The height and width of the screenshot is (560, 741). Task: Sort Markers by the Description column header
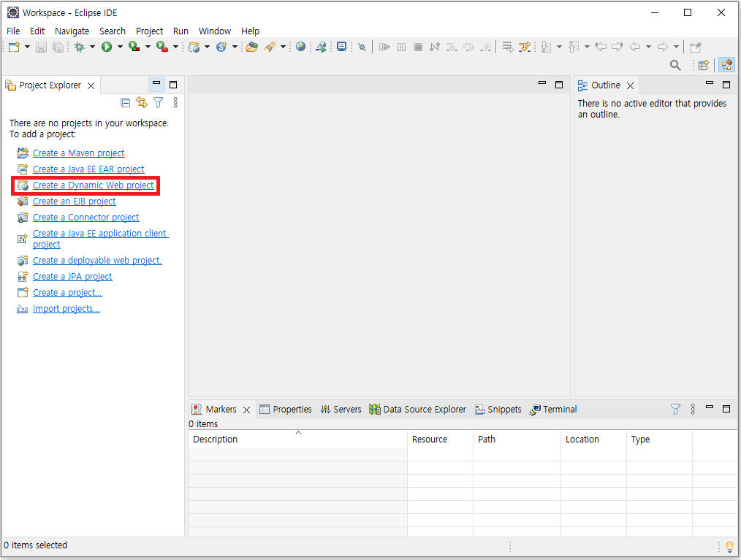[x=297, y=439]
